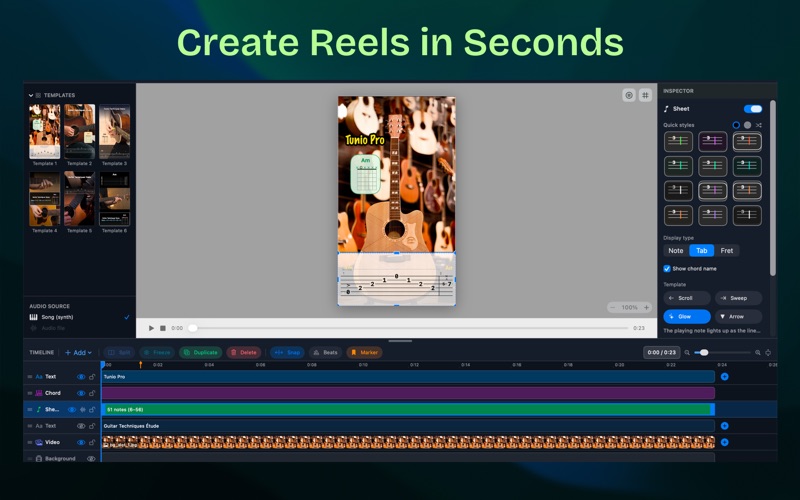Start playback with the play button
Screen dimensions: 800x500
tap(151, 328)
